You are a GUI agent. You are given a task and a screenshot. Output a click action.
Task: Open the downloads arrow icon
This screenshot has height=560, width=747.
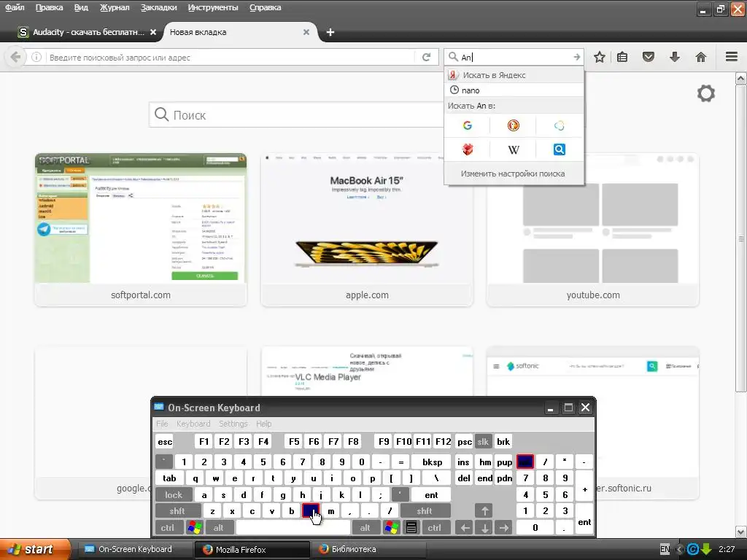(x=675, y=57)
